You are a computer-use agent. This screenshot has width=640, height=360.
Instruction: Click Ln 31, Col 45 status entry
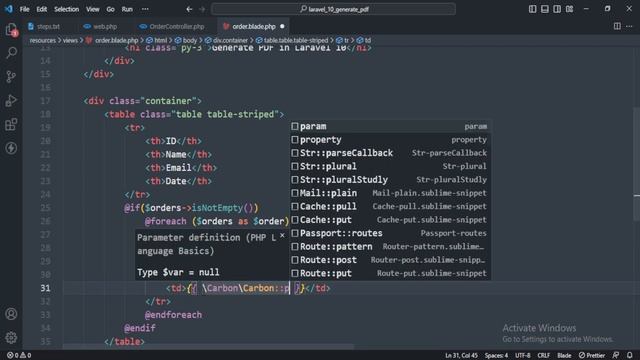pyautogui.click(x=461, y=356)
